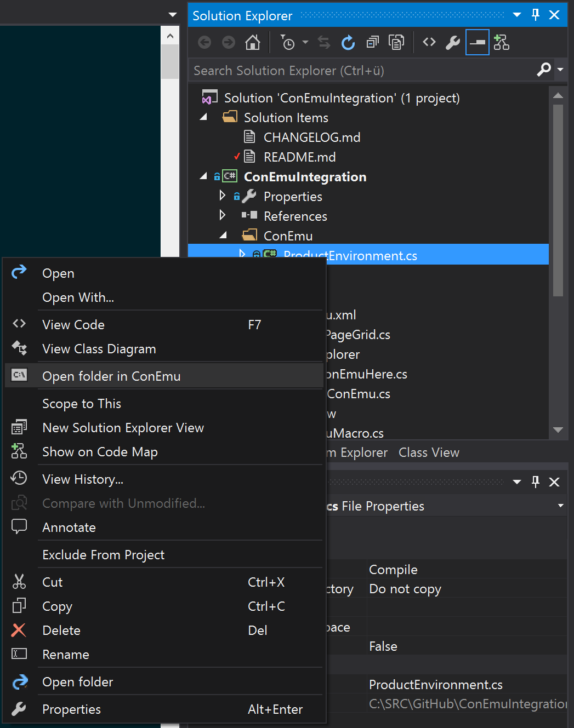Image resolution: width=574 pixels, height=728 pixels.
Task: Select PageGrid.cs file in tree
Action: (358, 335)
